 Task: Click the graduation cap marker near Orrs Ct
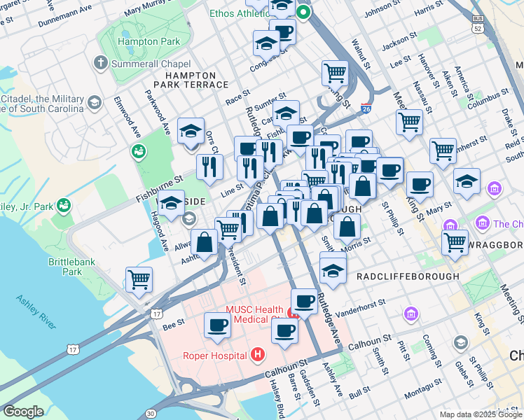tap(191, 133)
